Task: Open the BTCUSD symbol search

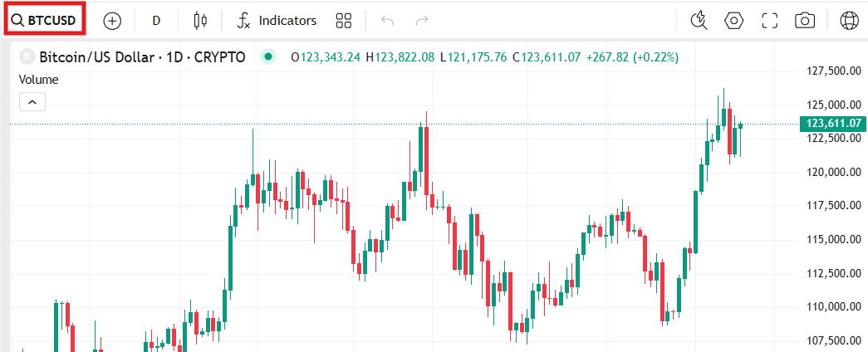Action: 46,21
